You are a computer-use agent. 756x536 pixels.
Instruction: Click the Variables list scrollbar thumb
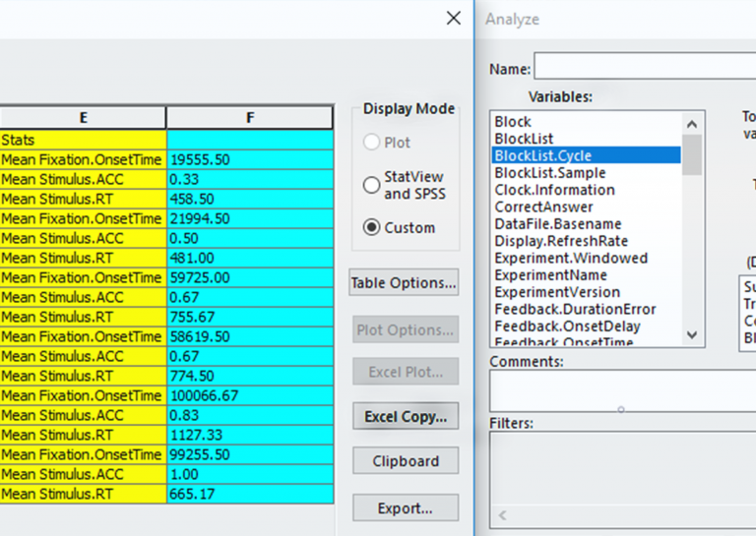(x=692, y=155)
